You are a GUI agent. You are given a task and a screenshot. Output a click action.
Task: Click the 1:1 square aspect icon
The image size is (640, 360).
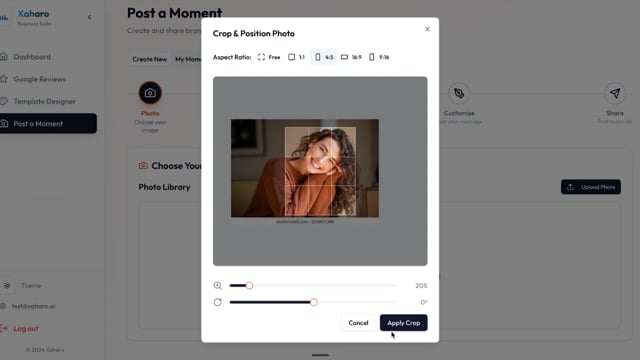291,57
